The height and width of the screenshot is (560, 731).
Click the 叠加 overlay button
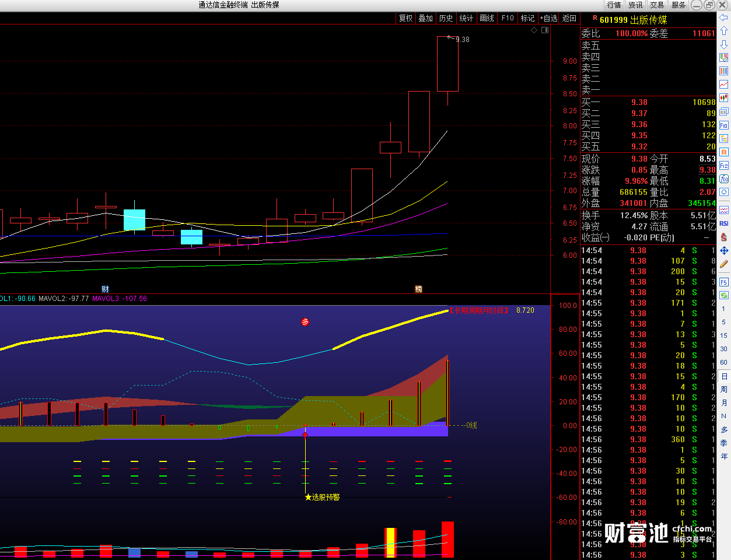[x=426, y=18]
